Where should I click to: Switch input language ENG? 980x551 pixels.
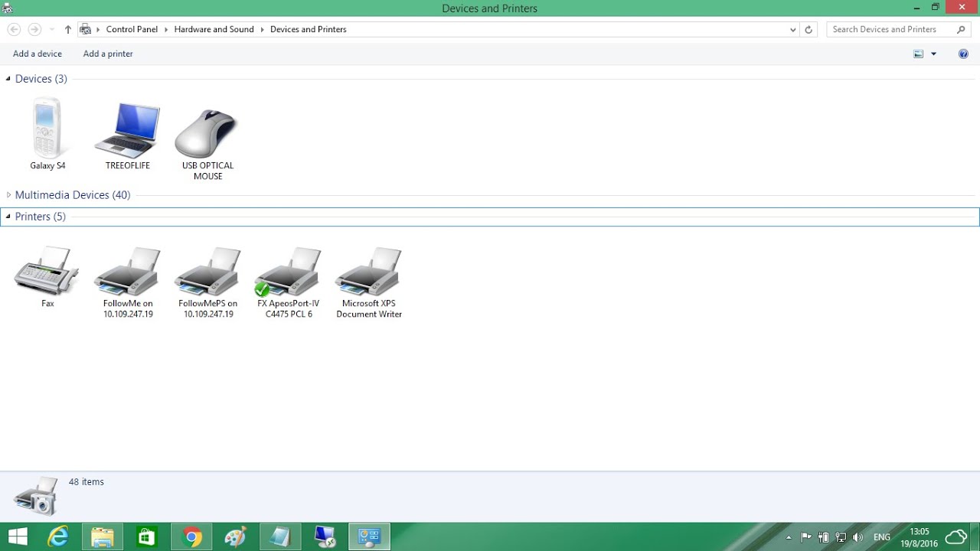[882, 537]
